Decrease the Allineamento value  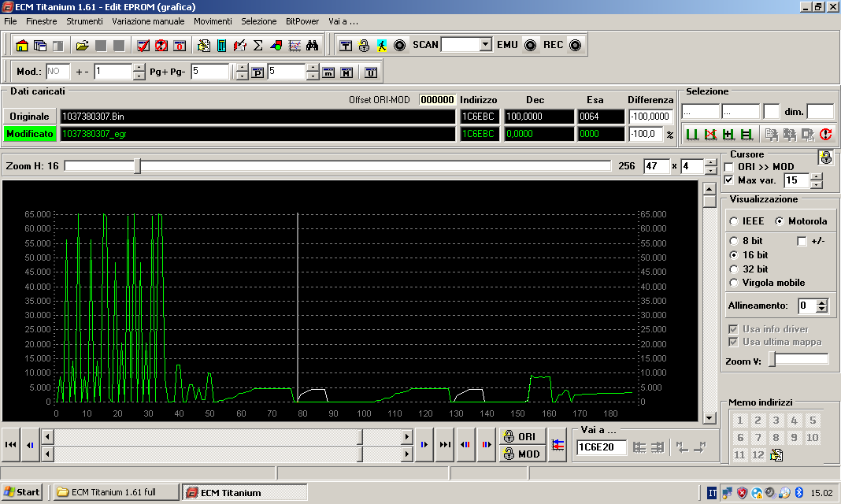[x=821, y=309]
